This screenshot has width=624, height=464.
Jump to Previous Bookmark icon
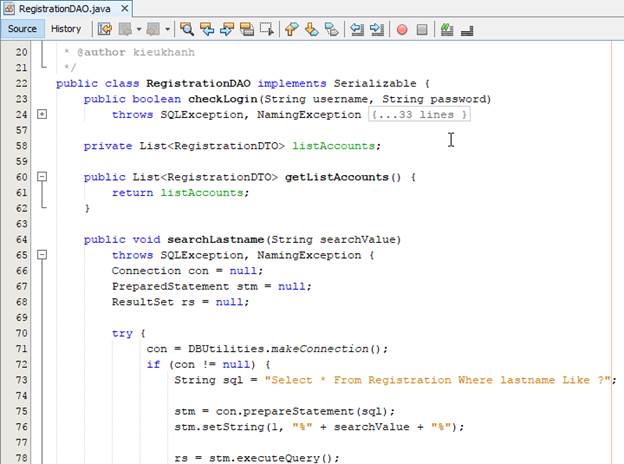coord(292,29)
